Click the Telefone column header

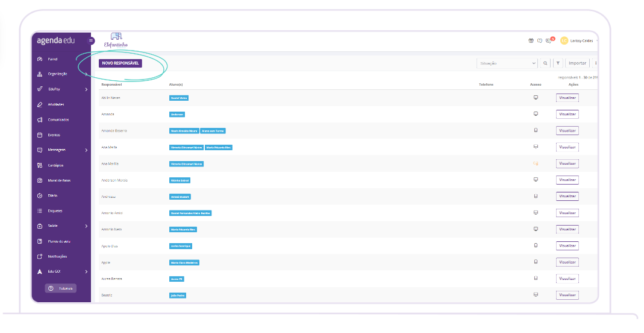(486, 84)
